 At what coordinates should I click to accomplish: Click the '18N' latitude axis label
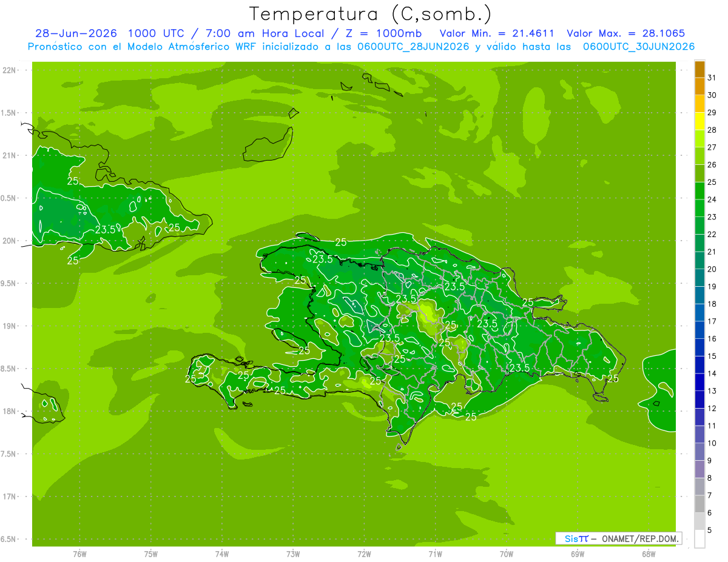pyautogui.click(x=10, y=411)
